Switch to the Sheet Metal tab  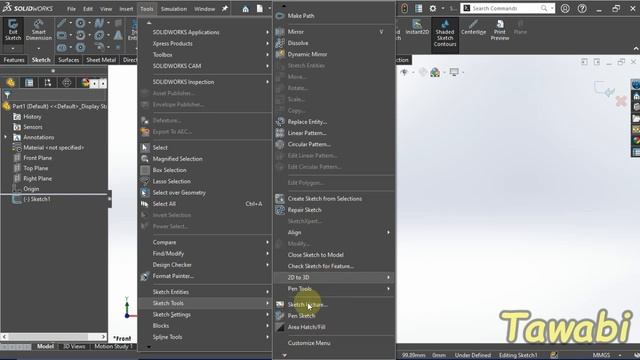[101, 60]
